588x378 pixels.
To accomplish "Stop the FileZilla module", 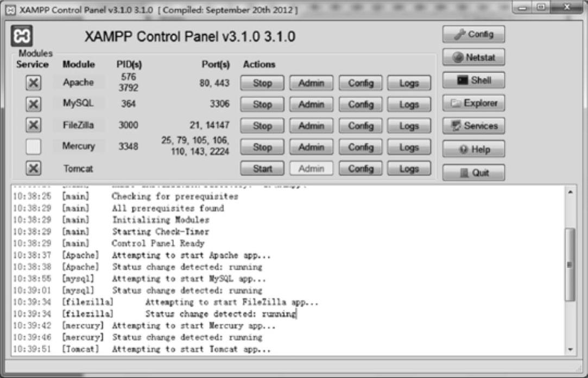I will point(262,126).
